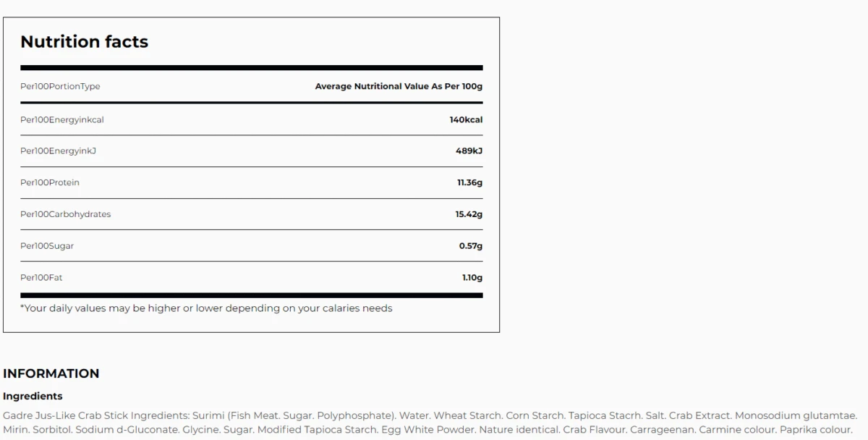This screenshot has height=440, width=868.
Task: Click the Ingredients subheading
Action: pos(33,397)
